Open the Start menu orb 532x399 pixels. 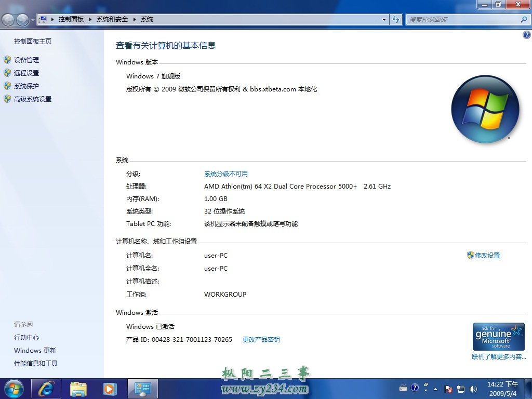coord(14,389)
